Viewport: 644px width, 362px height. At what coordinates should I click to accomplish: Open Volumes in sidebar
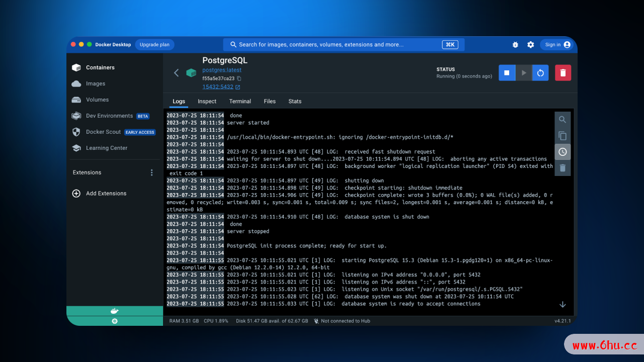(97, 100)
